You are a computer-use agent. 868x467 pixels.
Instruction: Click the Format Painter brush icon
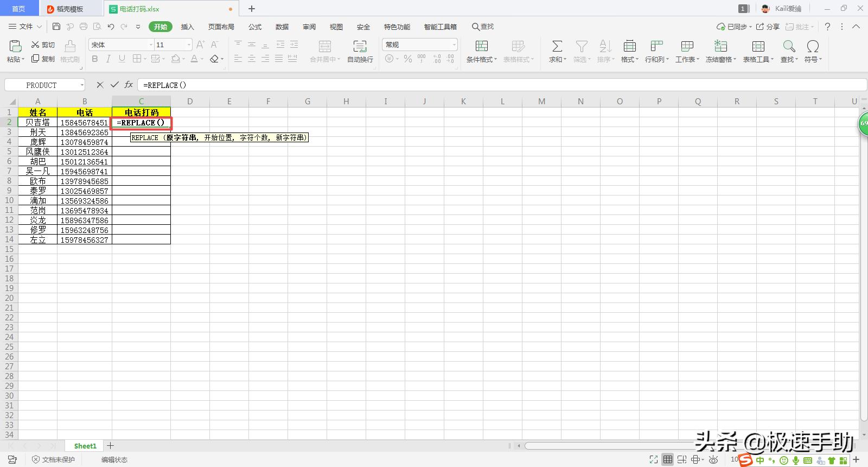point(69,46)
